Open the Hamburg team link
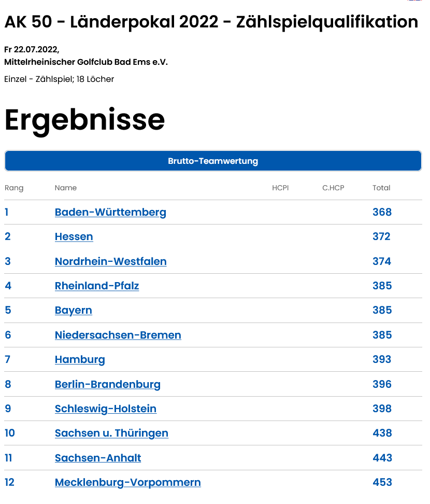Screen dimensions: 430x504 click(80, 360)
